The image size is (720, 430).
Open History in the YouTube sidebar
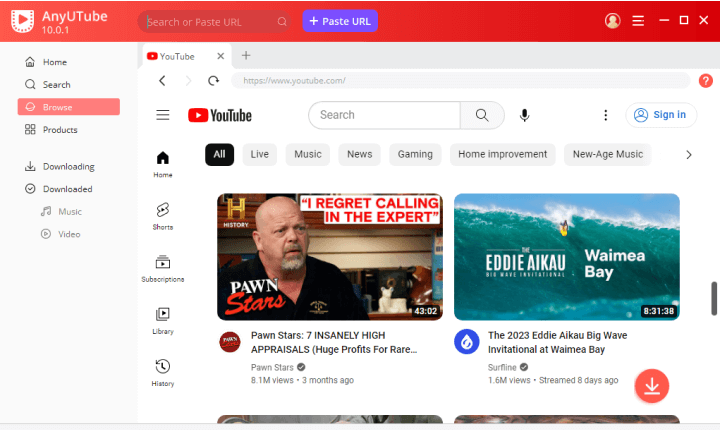[x=163, y=373]
